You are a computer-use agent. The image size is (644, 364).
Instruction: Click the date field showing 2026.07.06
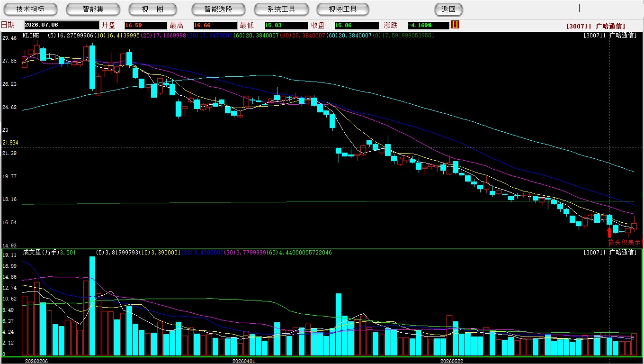coord(62,25)
